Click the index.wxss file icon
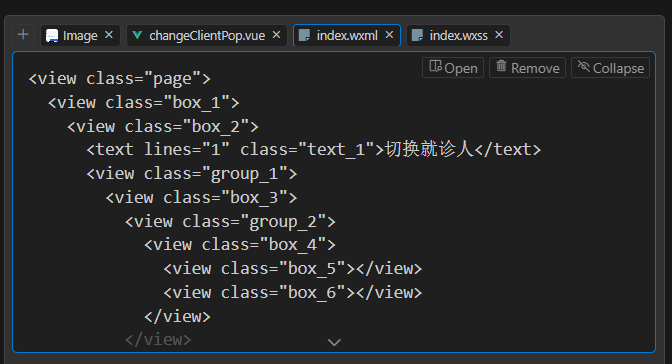This screenshot has height=364, width=672. (x=417, y=35)
